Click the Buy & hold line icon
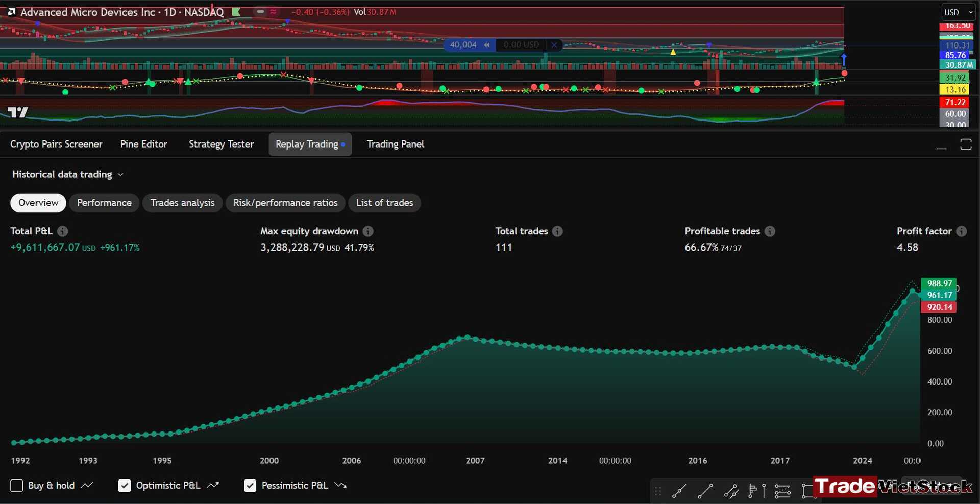 pos(87,485)
